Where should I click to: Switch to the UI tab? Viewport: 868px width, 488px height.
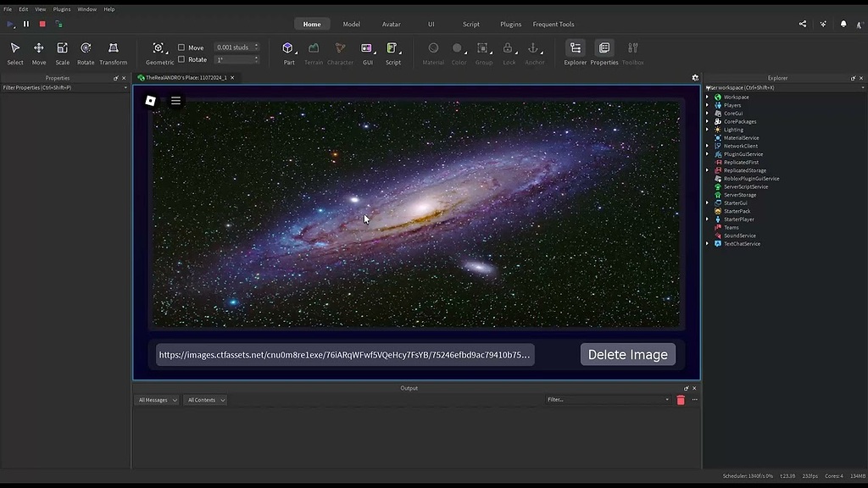(x=431, y=24)
